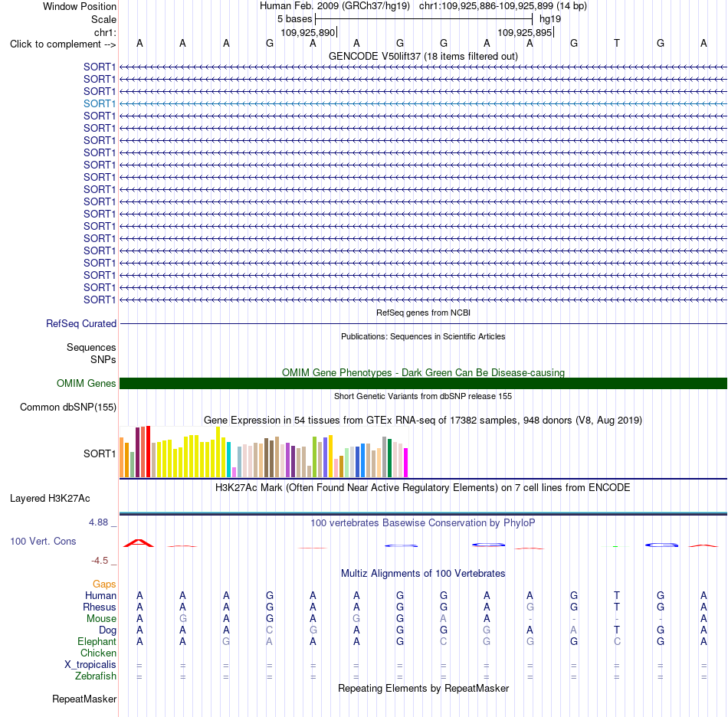The height and width of the screenshot is (717, 728).
Task: Click the light-blue highlighted SORT1 transcript label
Action: tap(100, 103)
